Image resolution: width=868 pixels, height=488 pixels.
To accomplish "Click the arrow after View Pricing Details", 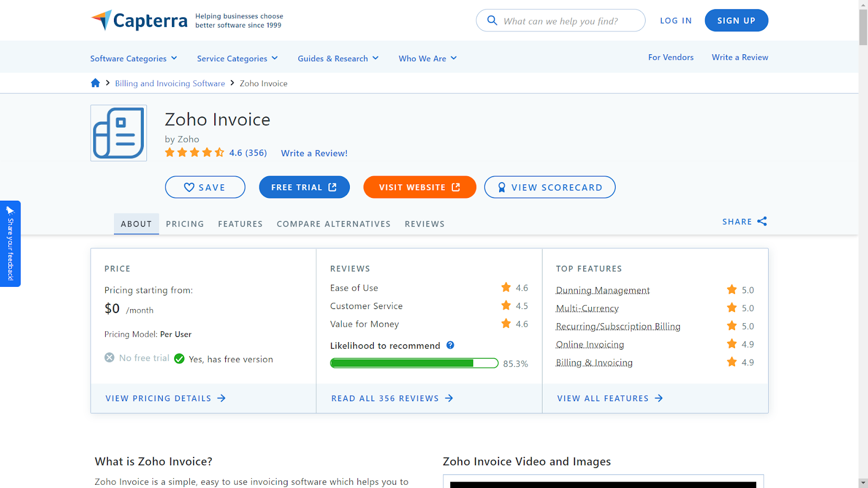I will 221,398.
